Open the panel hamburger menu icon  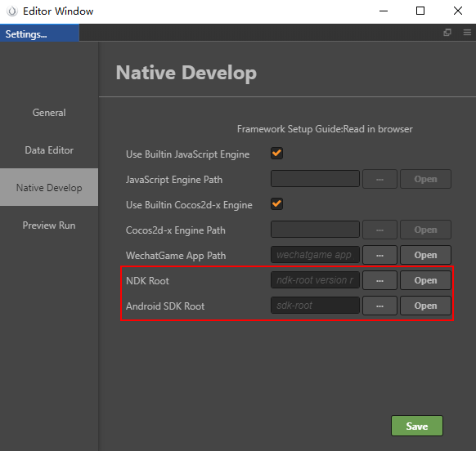click(x=467, y=33)
